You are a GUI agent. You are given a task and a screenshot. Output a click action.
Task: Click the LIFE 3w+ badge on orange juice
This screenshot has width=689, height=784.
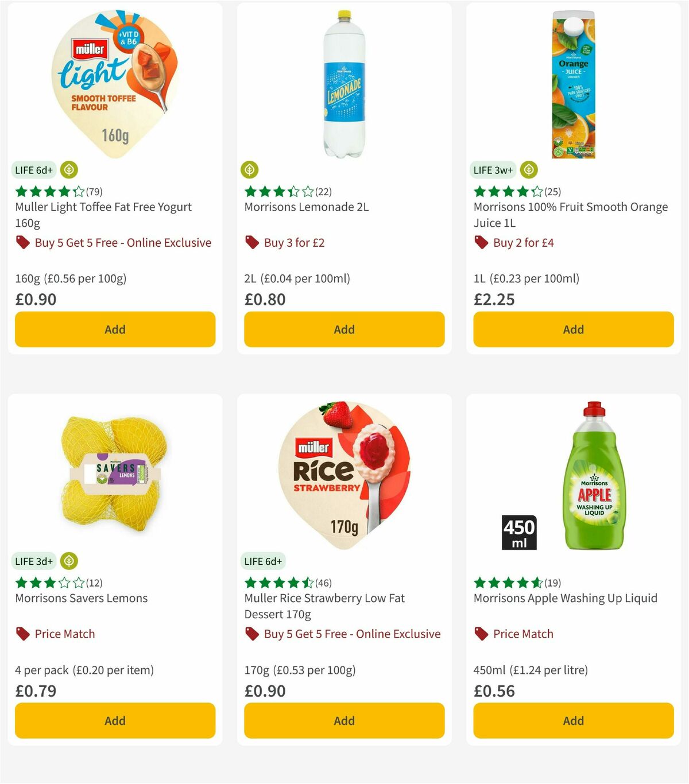click(x=492, y=170)
